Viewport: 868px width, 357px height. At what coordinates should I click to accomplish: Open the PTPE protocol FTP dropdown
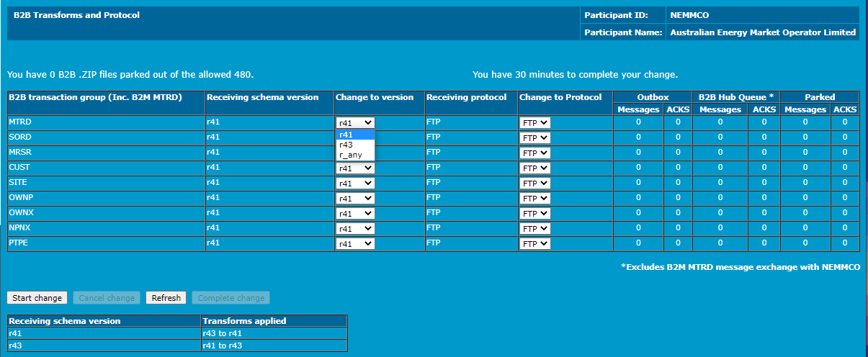tap(535, 244)
